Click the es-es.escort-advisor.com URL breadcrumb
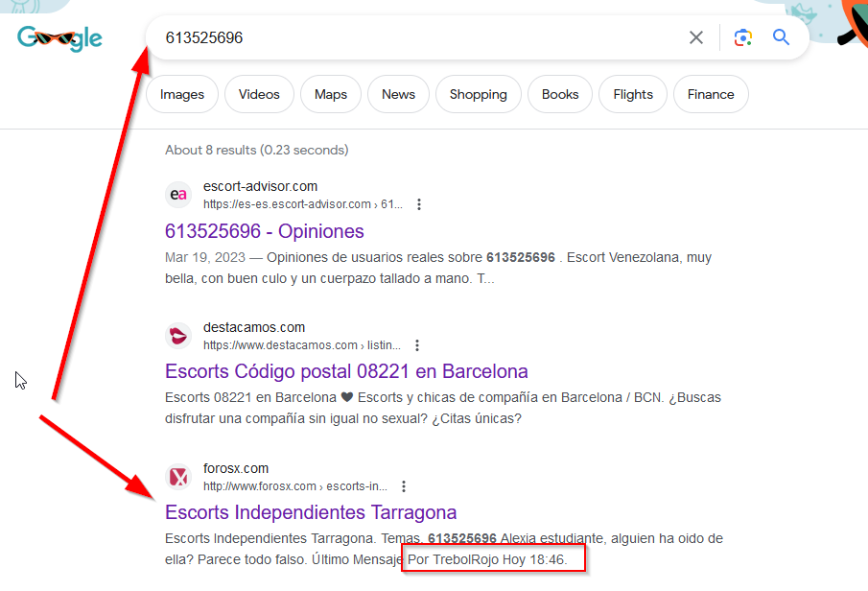The height and width of the screenshot is (591, 868). 303,204
